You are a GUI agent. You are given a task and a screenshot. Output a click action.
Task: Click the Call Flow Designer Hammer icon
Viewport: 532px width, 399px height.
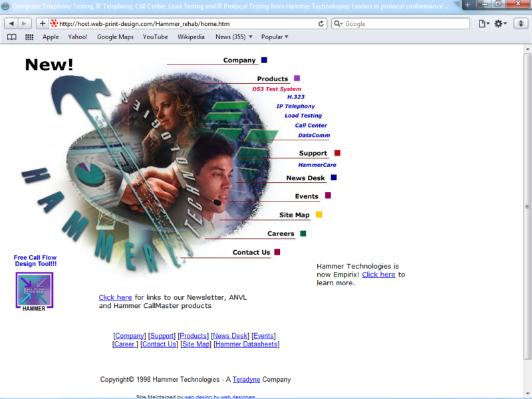[x=35, y=292]
